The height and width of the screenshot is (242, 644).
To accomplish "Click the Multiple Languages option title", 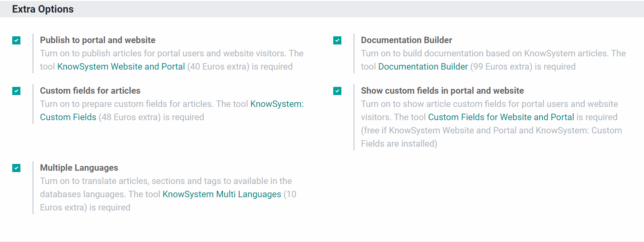I will pyautogui.click(x=79, y=168).
